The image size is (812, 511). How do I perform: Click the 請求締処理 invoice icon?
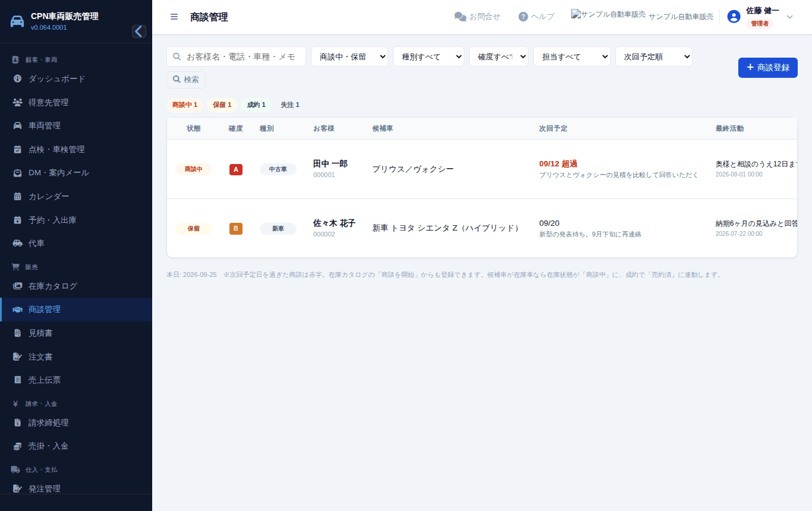[17, 422]
